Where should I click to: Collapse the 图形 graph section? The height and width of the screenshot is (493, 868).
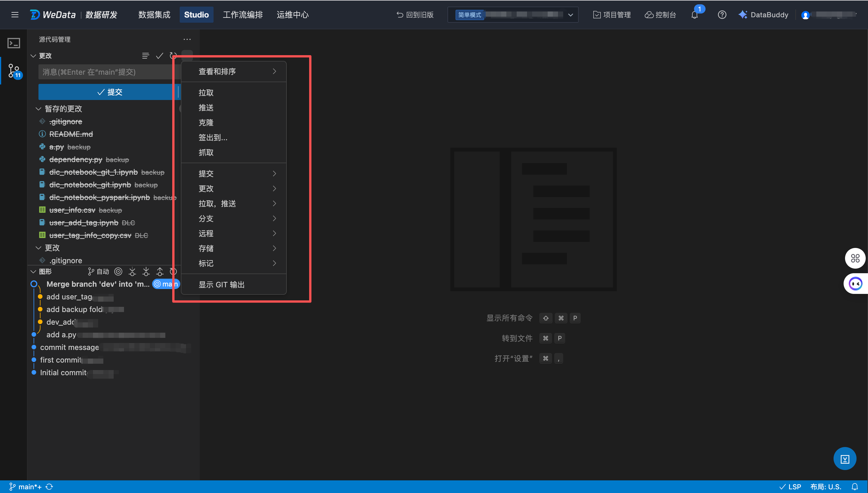tap(33, 271)
